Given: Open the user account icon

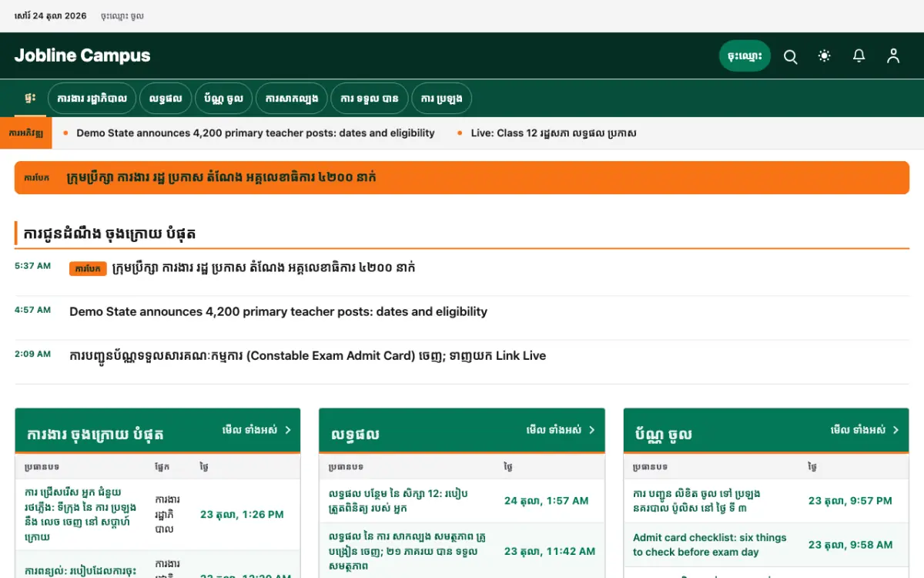Looking at the screenshot, I should click(x=893, y=56).
